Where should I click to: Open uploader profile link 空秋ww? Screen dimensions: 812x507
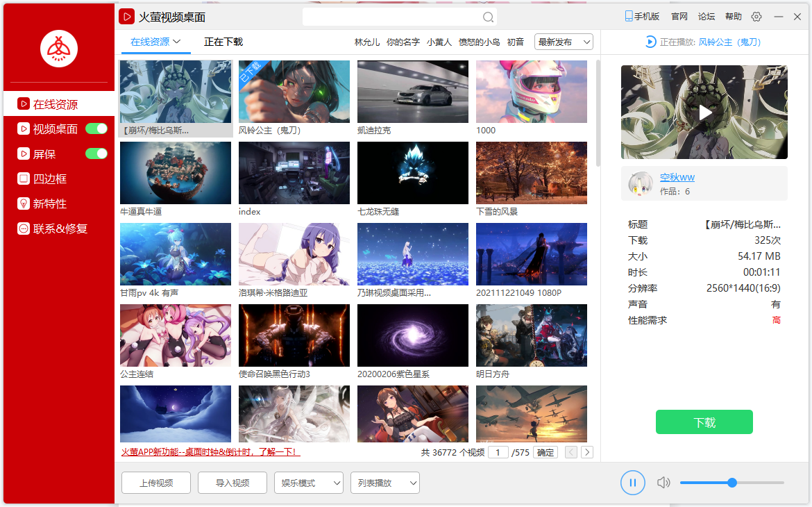[677, 177]
